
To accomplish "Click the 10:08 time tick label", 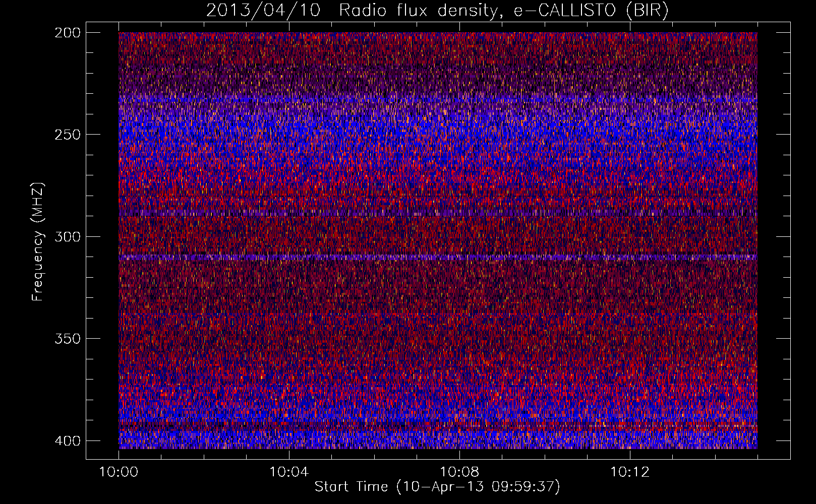I will coord(459,472).
